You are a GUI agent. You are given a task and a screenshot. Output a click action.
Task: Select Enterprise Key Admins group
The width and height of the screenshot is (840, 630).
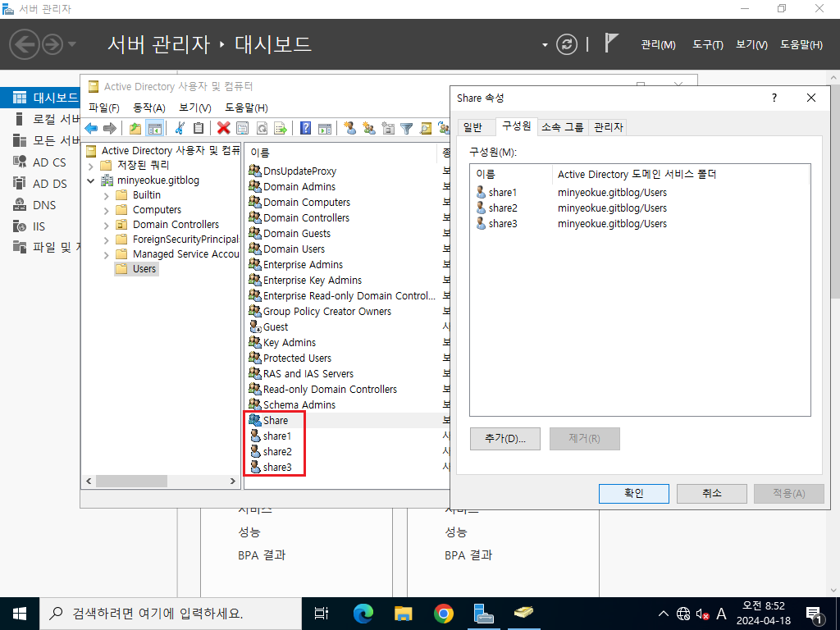[x=305, y=281]
